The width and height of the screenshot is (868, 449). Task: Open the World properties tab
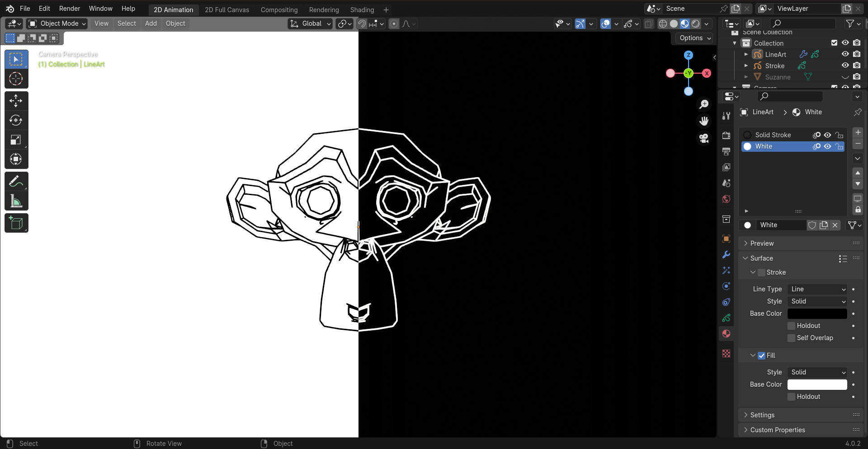point(726,199)
